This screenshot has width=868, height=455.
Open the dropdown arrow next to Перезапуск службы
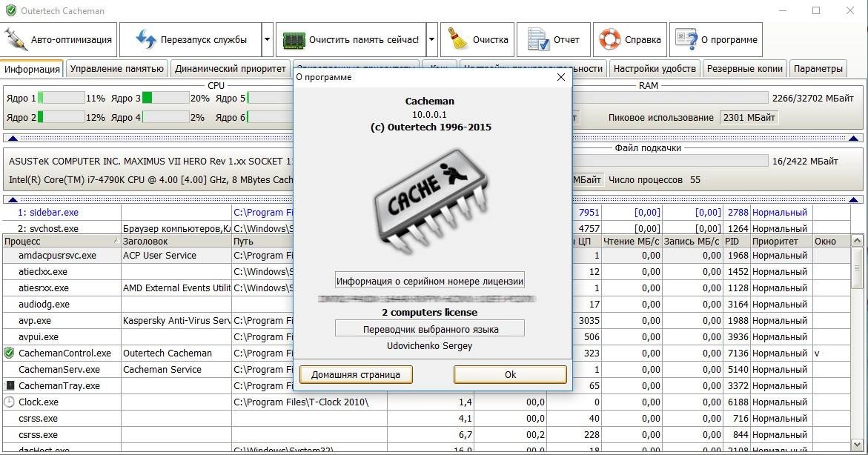coord(268,39)
